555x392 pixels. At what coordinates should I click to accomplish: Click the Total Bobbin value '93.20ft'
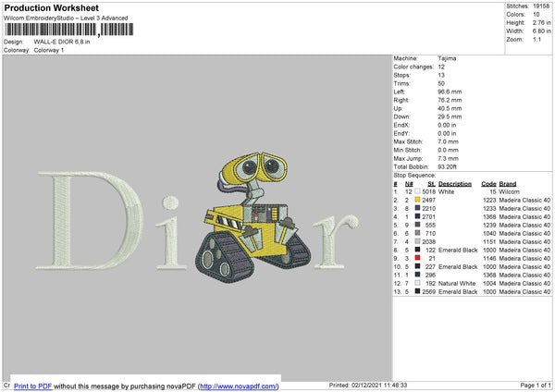coord(448,166)
